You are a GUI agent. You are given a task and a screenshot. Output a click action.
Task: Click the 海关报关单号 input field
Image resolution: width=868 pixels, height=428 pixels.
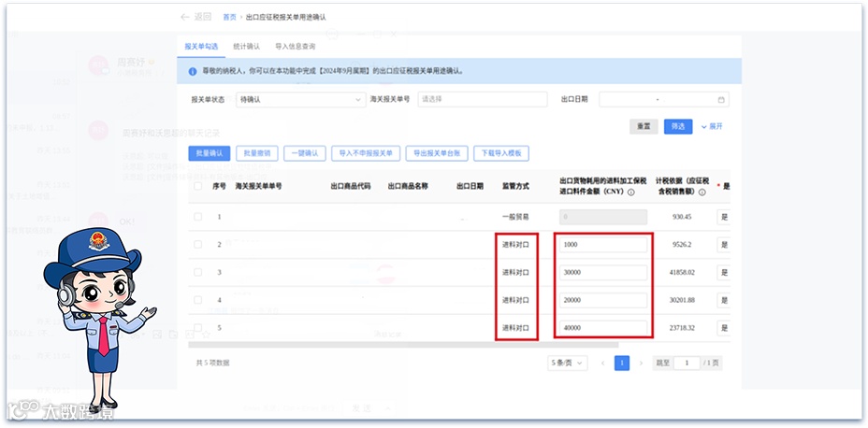click(482, 100)
